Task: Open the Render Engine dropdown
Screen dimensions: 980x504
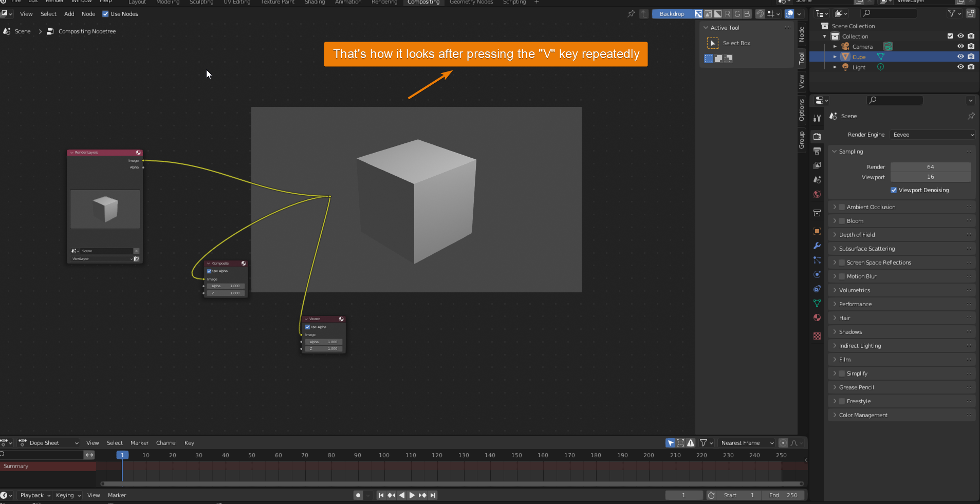Action: coord(932,135)
